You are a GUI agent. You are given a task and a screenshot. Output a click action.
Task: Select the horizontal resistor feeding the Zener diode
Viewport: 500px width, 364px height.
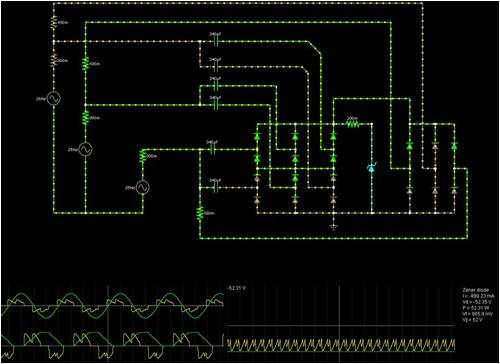click(x=353, y=124)
